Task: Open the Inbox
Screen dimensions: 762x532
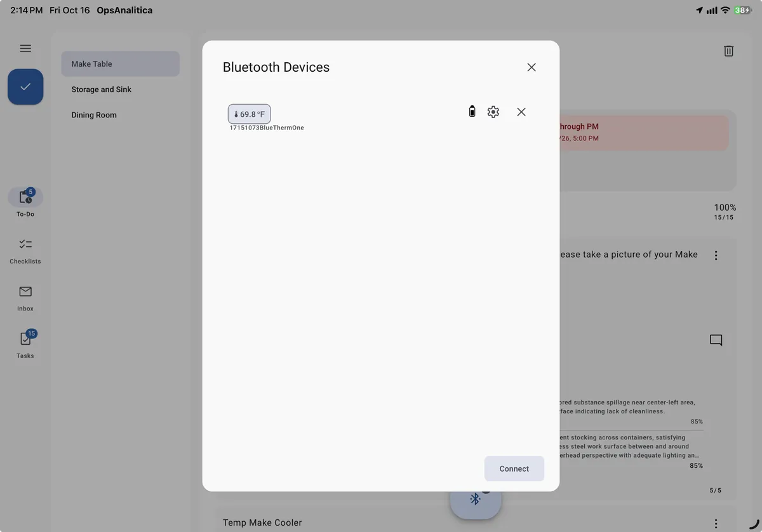Action: (x=25, y=298)
